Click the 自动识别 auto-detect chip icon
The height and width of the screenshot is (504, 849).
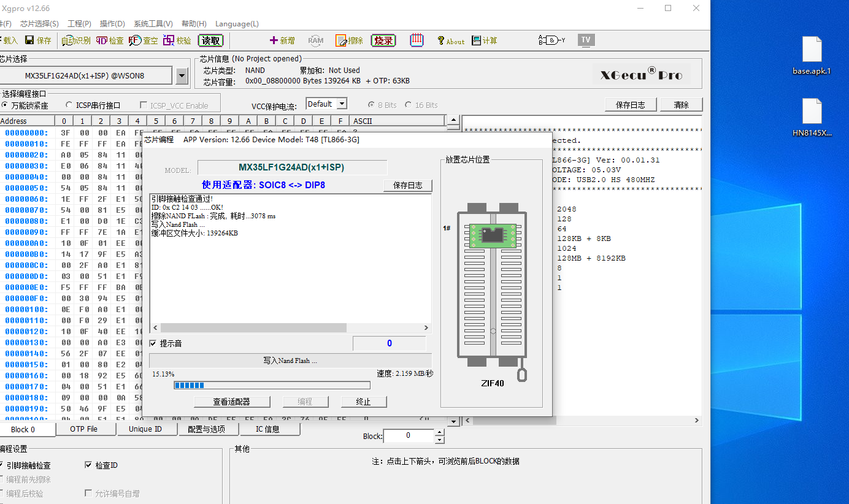[x=76, y=40]
